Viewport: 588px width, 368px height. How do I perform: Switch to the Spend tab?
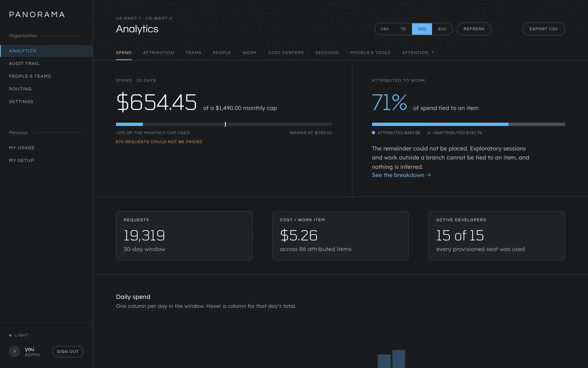124,53
